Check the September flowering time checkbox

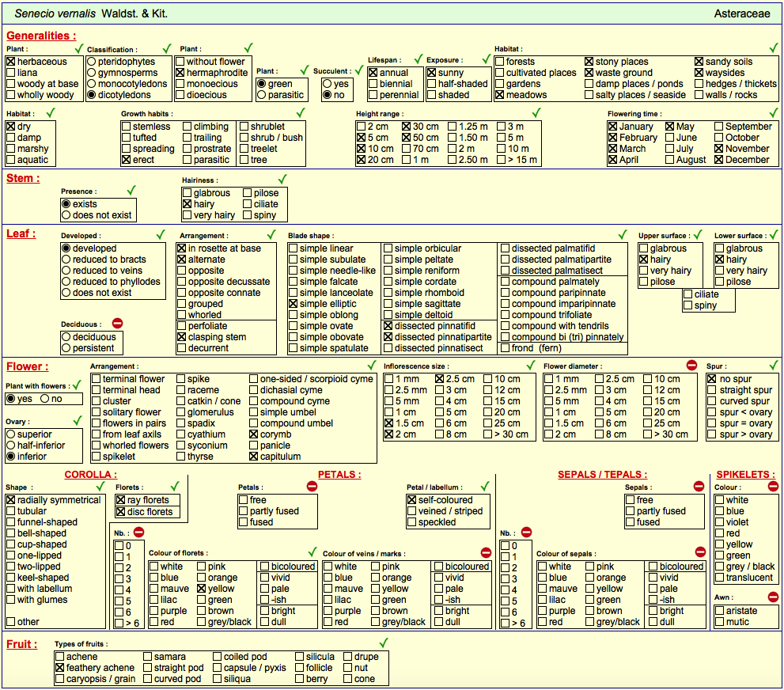click(719, 127)
